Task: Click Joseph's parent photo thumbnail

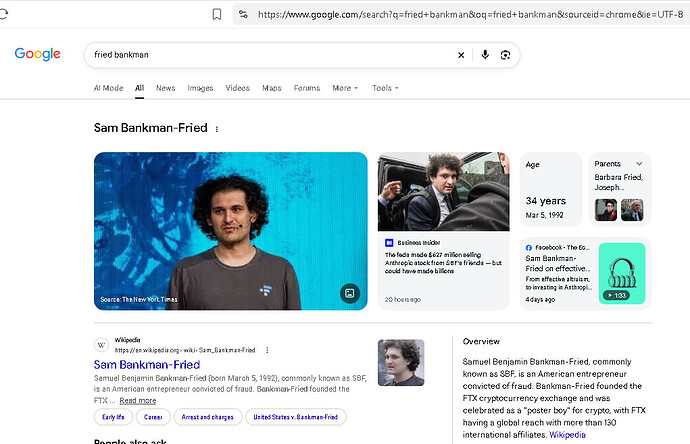Action: (632, 210)
